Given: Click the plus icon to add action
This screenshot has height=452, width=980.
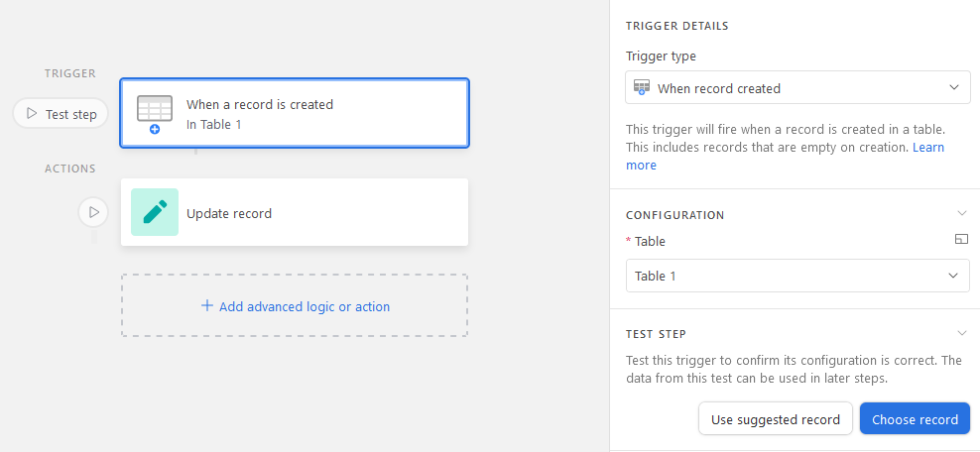Looking at the screenshot, I should tap(207, 306).
